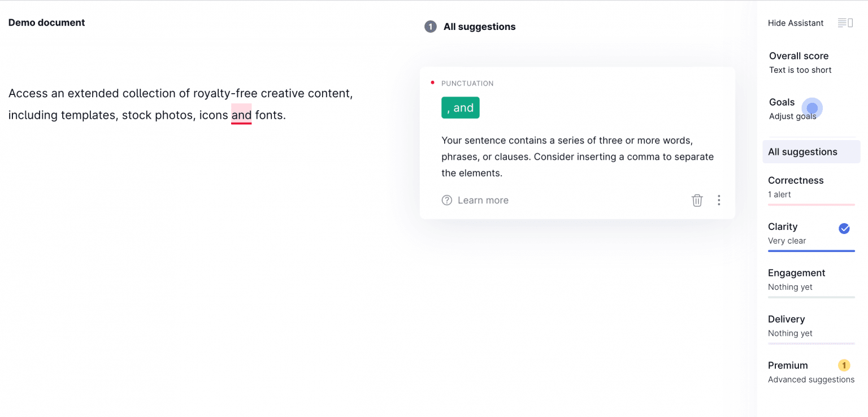Select the highlighted word 'and' in the document
Screen dimensions: 868x417
241,115
